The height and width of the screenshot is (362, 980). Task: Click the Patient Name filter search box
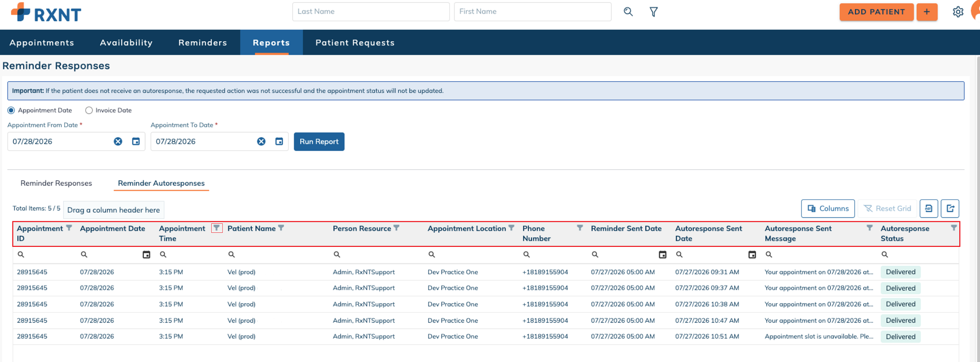tap(277, 255)
